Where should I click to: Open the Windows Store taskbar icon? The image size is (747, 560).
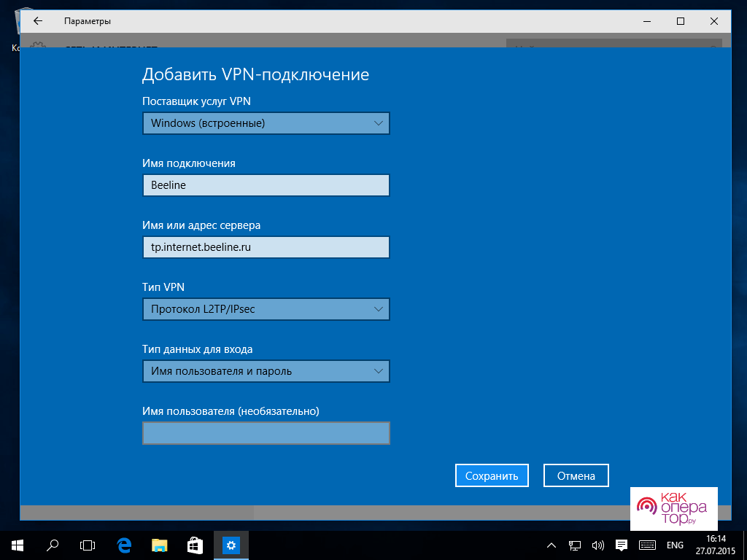pyautogui.click(x=195, y=545)
